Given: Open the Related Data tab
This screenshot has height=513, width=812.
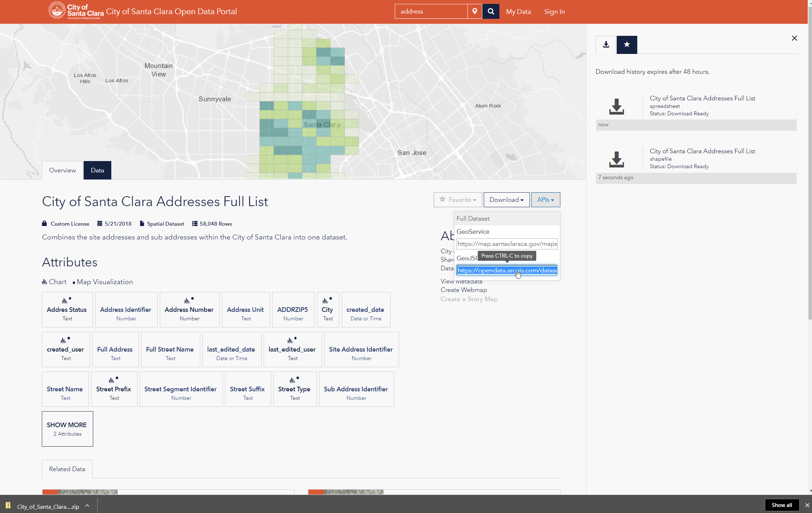Looking at the screenshot, I should 67,469.
